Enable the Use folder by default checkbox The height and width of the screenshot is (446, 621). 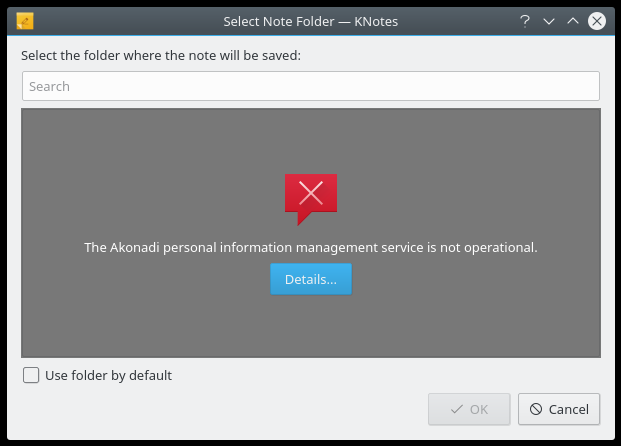(31, 375)
